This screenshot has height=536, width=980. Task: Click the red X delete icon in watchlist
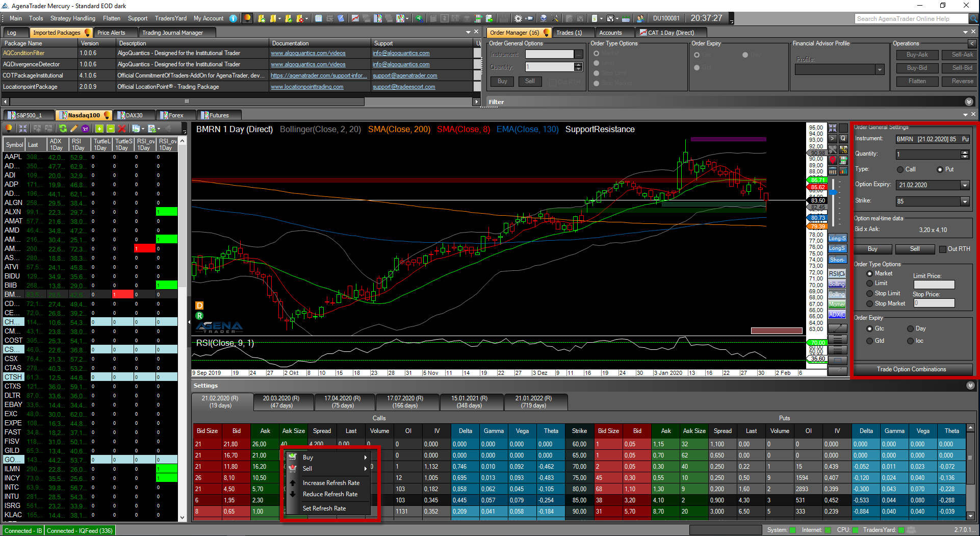(122, 129)
